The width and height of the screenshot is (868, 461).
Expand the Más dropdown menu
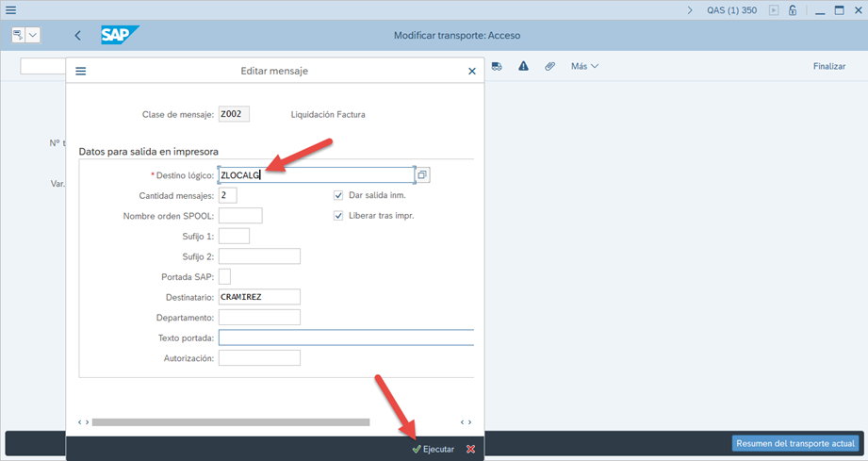tap(584, 66)
